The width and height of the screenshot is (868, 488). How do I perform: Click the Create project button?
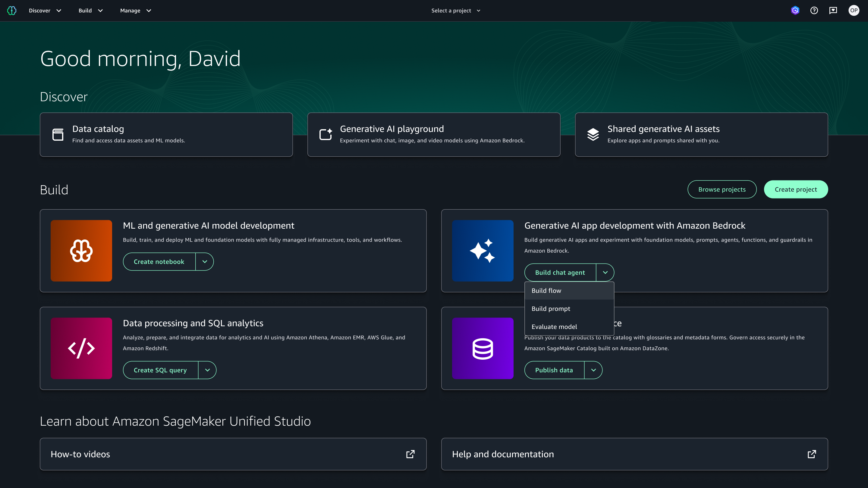pos(796,189)
